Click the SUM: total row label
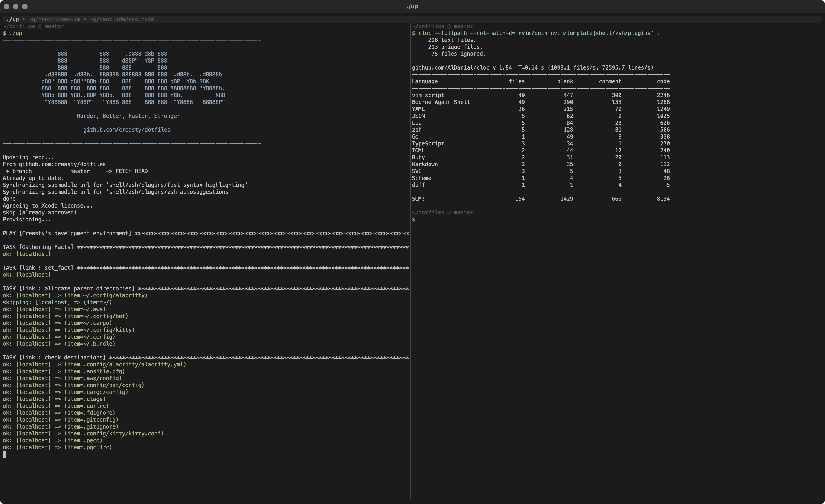 (418, 199)
